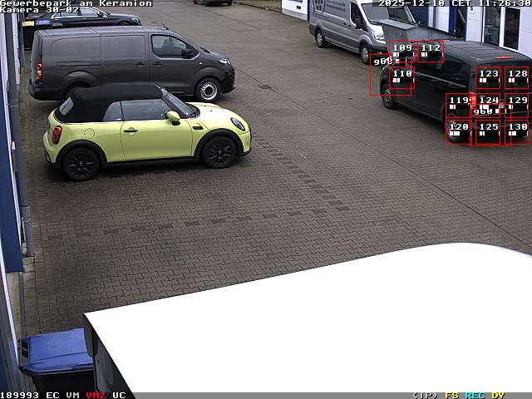Viewport: 532px width, 399px height.
Task: Select motion zone 120 near the wheel
Action: point(459,131)
